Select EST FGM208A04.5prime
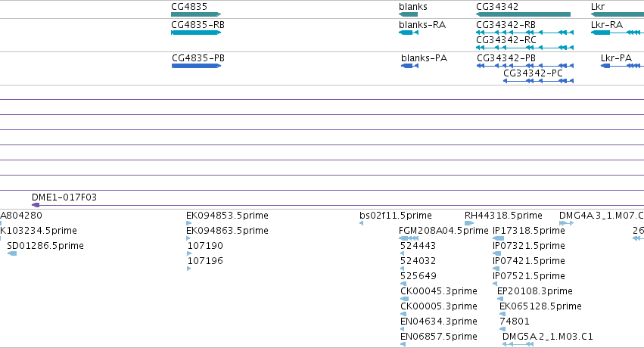This screenshot has height=348, width=644. (x=443, y=231)
